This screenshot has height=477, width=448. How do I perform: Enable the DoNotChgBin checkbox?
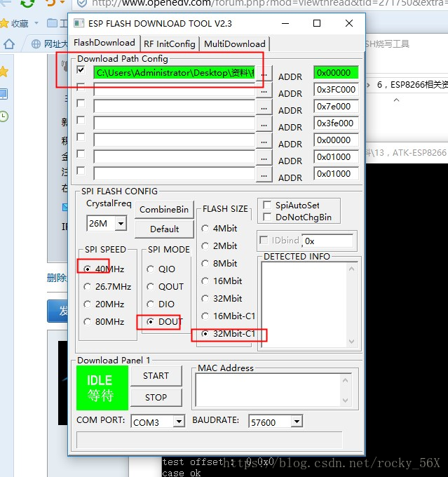pos(267,217)
